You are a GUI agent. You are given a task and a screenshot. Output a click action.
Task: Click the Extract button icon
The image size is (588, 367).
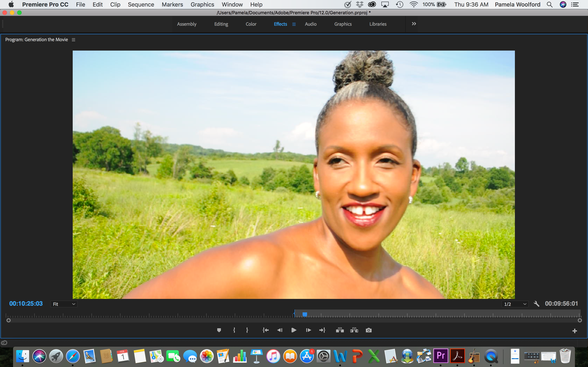pos(354,330)
